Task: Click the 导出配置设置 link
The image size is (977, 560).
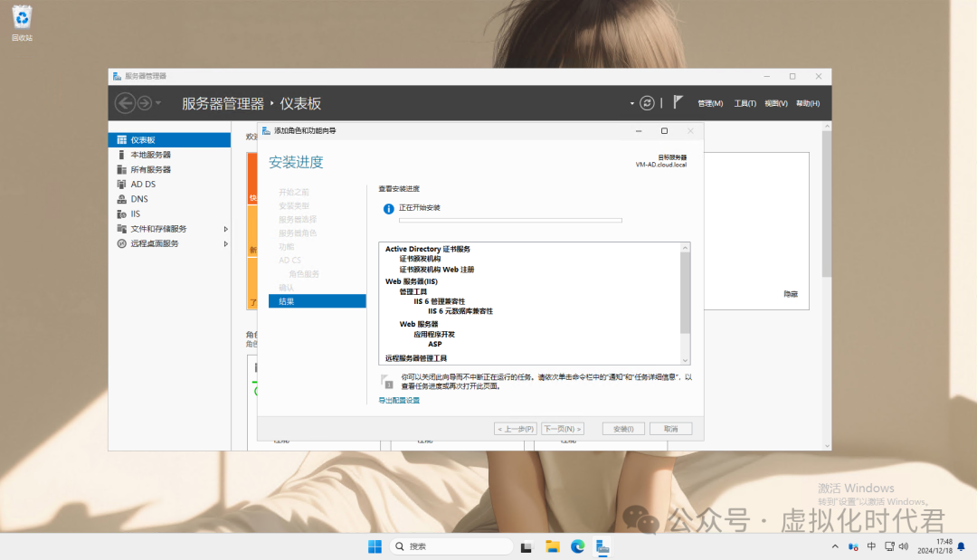Action: [x=399, y=400]
